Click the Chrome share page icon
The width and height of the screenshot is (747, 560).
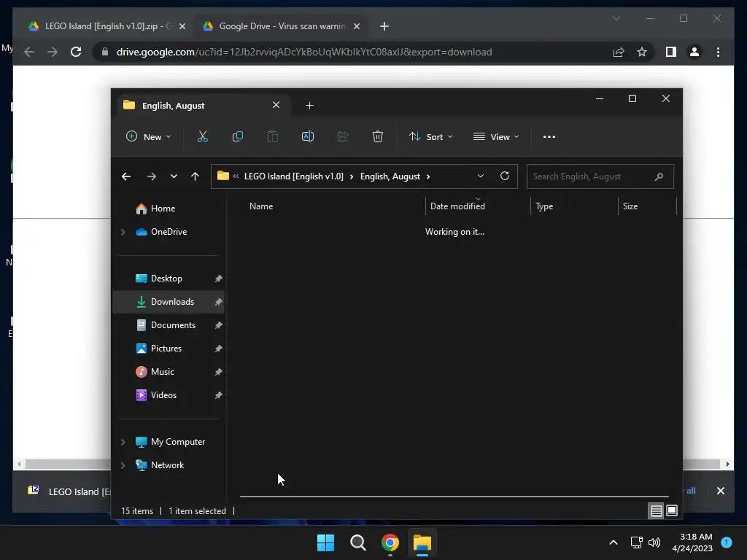pos(619,52)
